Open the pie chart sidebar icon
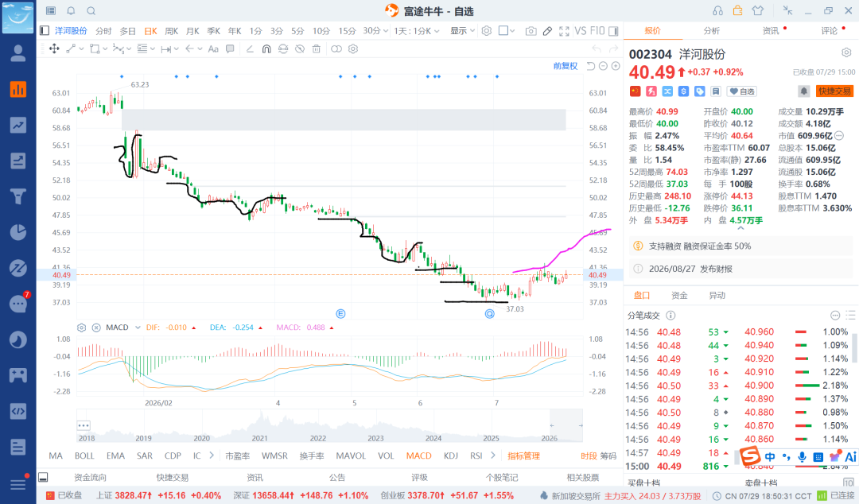This screenshot has height=504, width=859. click(18, 232)
